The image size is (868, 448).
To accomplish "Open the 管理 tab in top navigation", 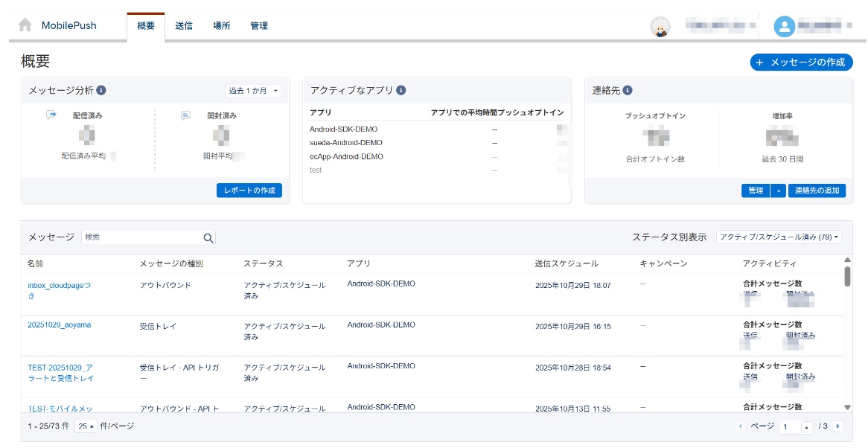I will click(x=259, y=26).
